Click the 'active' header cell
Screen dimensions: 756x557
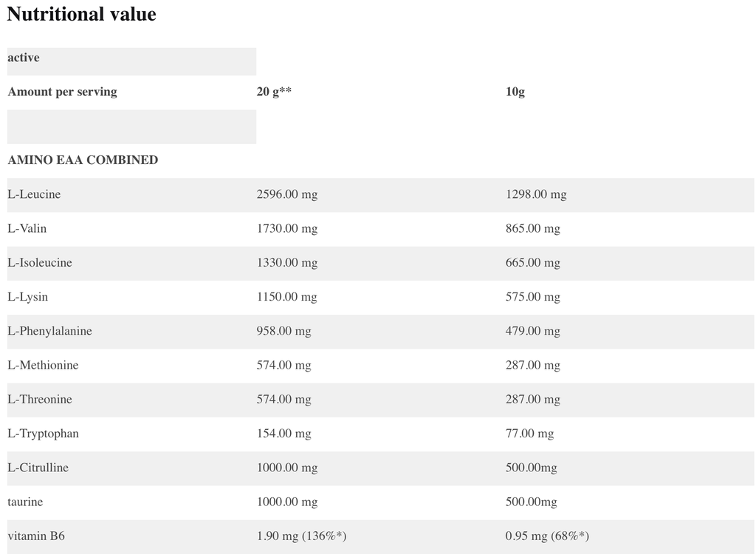coord(24,58)
